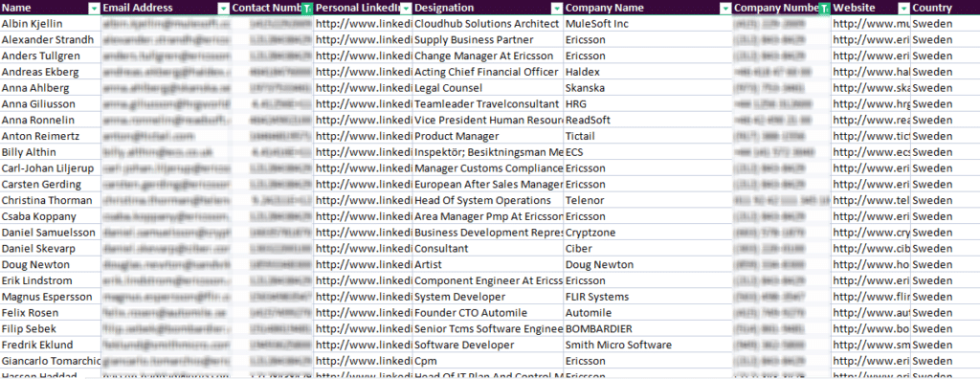The width and height of the screenshot is (980, 379).
Task: Select the cell 'Anton Reimertz'
Action: tap(50, 136)
